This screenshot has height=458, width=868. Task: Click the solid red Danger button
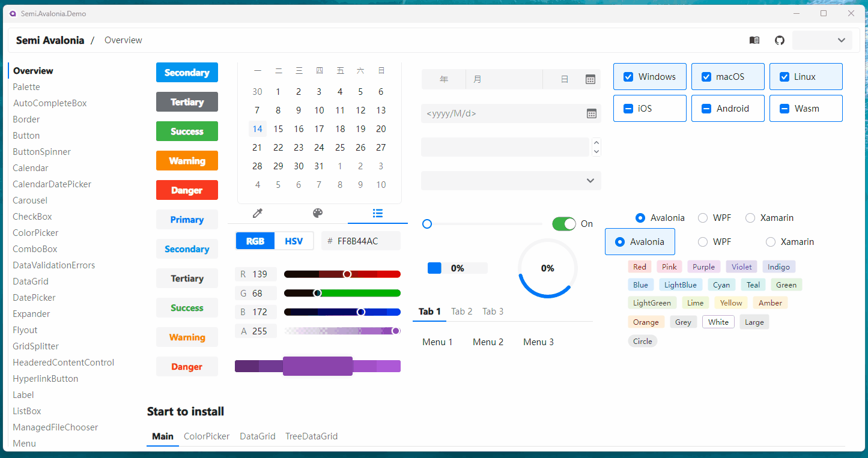pos(187,190)
